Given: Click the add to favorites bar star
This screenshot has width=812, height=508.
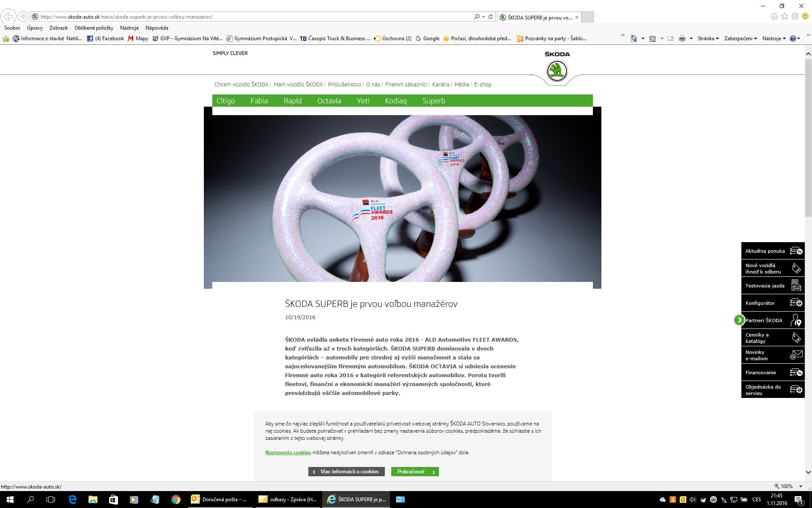Looking at the screenshot, I should tap(6, 39).
